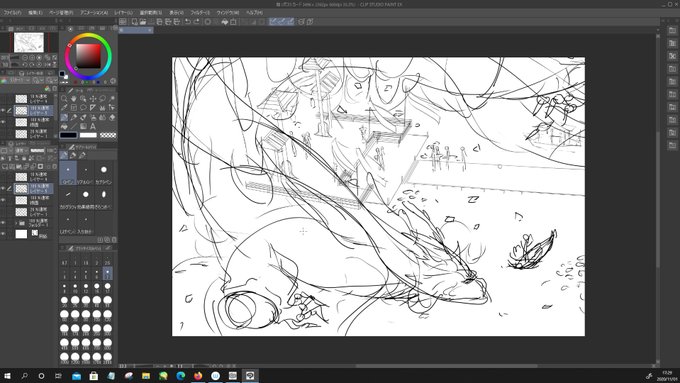Select the straight line Figure tool
This screenshot has height=383, width=680.
(74, 126)
